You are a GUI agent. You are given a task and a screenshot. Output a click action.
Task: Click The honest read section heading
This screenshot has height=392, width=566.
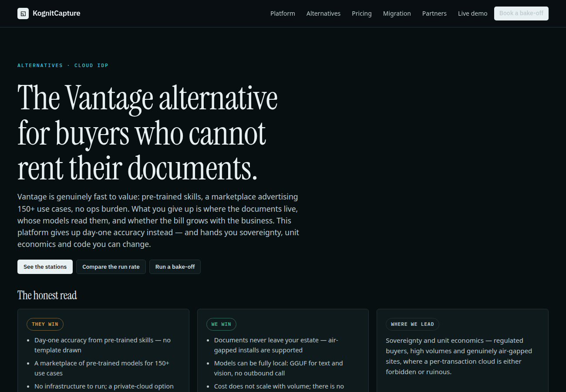(47, 295)
